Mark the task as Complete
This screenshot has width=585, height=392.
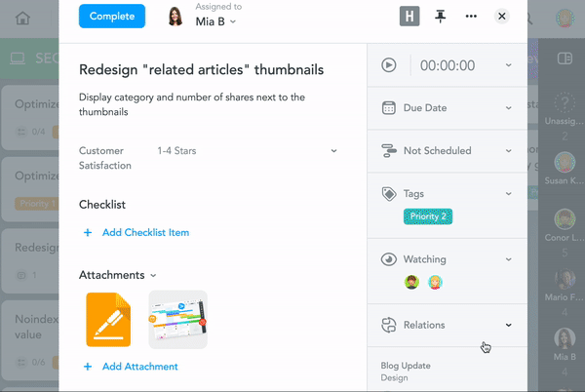coord(112,16)
